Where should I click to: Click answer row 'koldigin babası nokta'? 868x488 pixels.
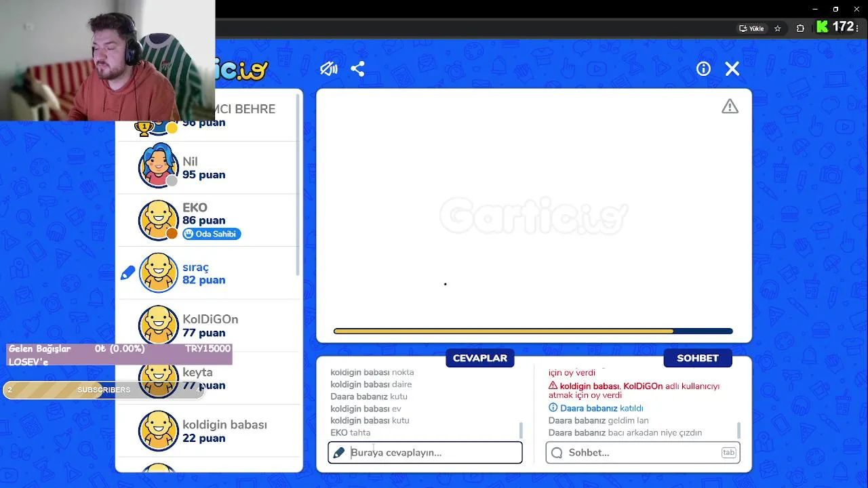pyautogui.click(x=372, y=372)
